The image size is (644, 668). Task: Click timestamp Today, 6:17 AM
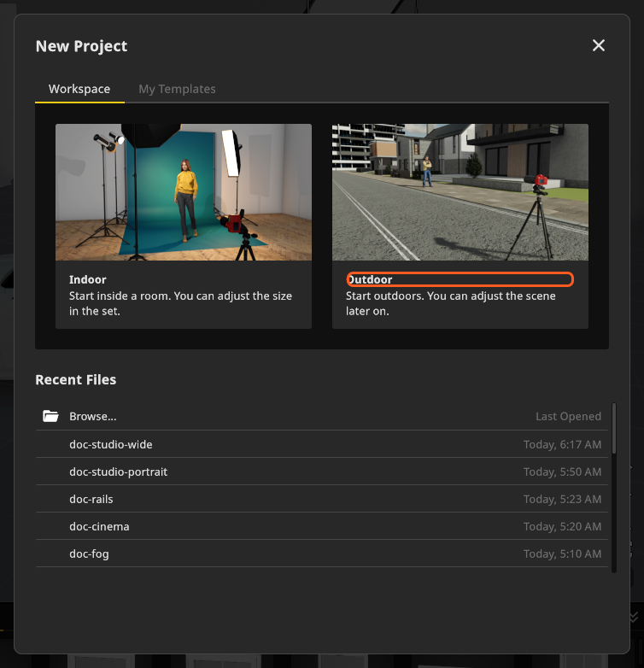click(x=562, y=444)
